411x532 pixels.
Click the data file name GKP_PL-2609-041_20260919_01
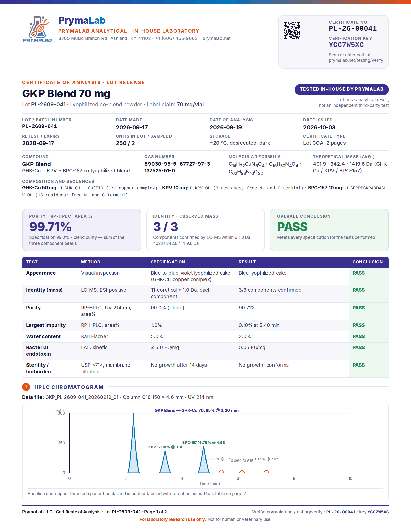coord(82,397)
